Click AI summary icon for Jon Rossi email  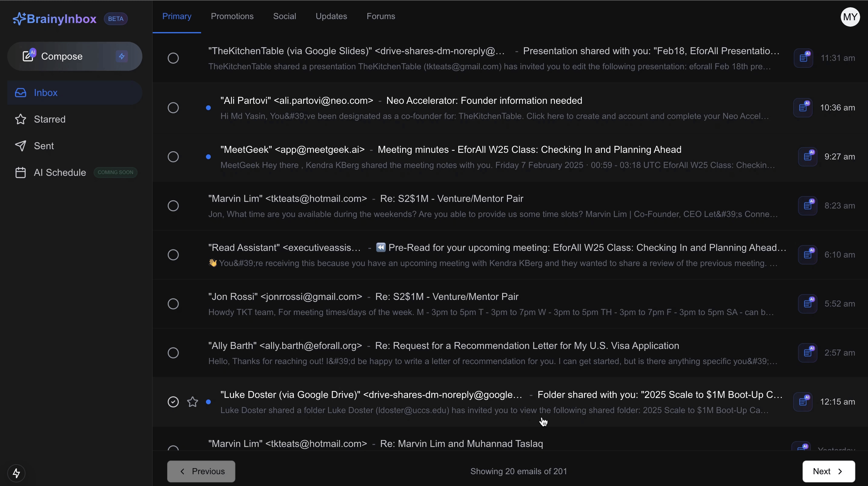point(808,304)
